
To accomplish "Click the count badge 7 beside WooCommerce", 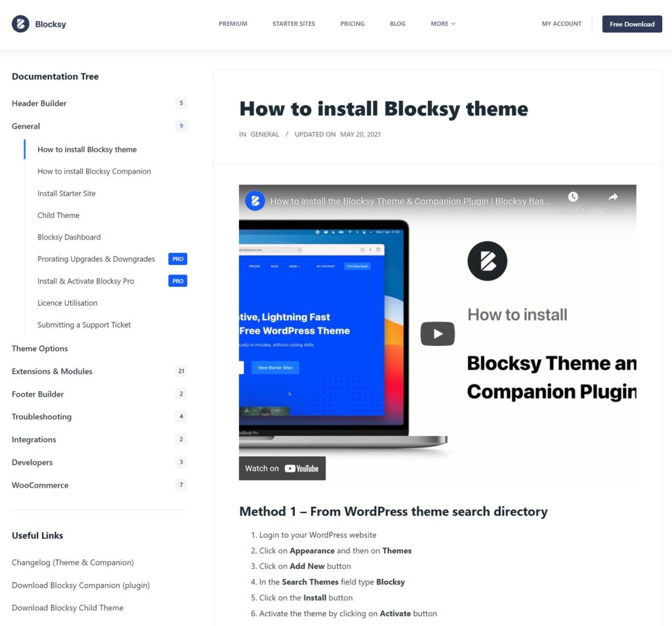I will click(181, 485).
